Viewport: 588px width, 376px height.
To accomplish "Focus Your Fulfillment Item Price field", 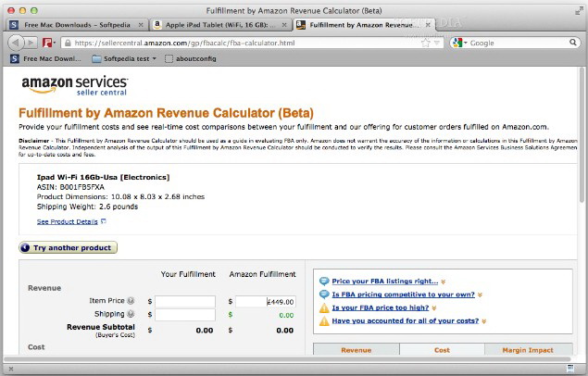I will click(185, 301).
